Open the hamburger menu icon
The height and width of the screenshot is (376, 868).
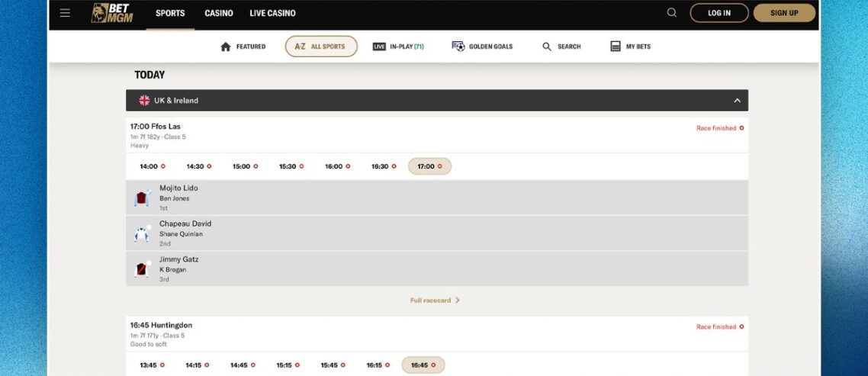click(65, 13)
